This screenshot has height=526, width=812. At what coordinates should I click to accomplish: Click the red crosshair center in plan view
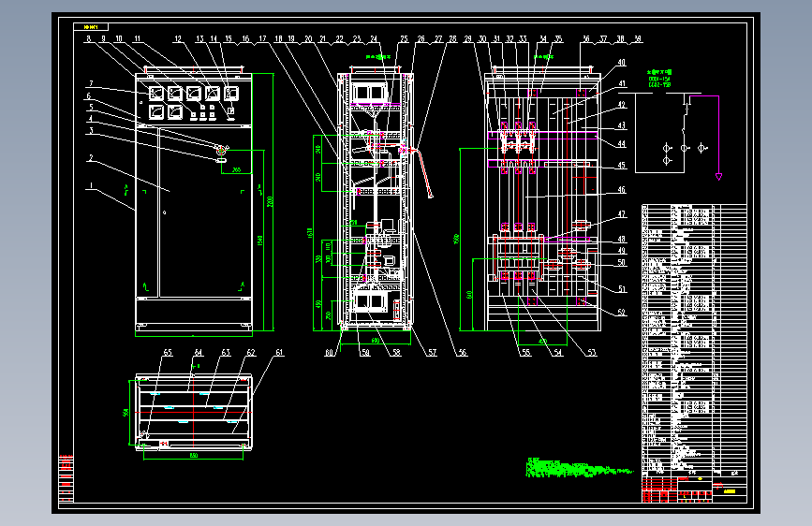coord(193,412)
